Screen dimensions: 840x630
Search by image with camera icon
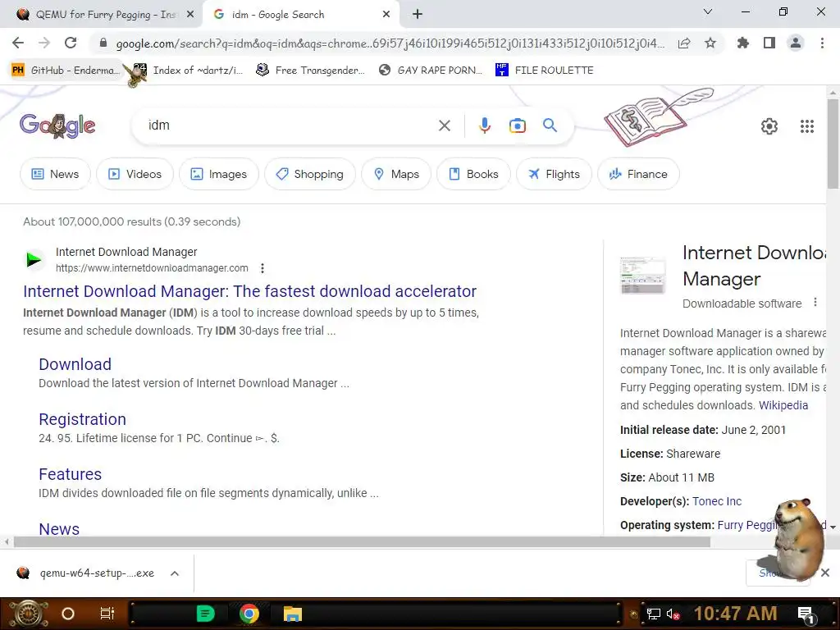coord(518,126)
